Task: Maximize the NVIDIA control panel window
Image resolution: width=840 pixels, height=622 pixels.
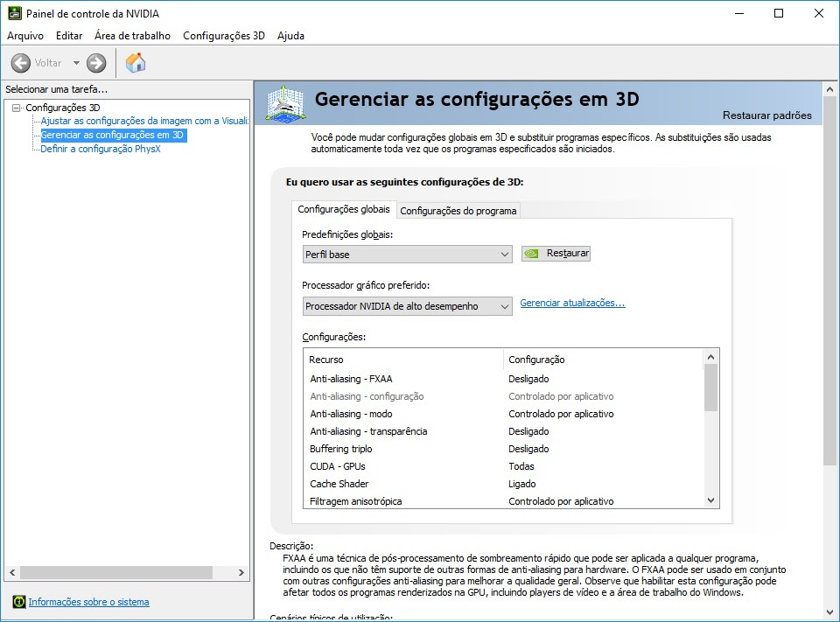Action: click(779, 13)
